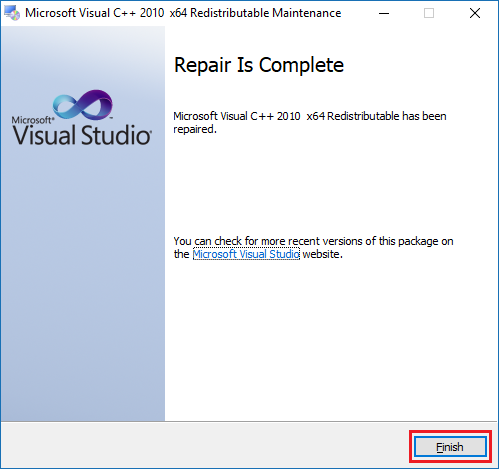This screenshot has width=499, height=469.
Task: Open the Microsoft Visual Studio website link
Action: (x=246, y=254)
